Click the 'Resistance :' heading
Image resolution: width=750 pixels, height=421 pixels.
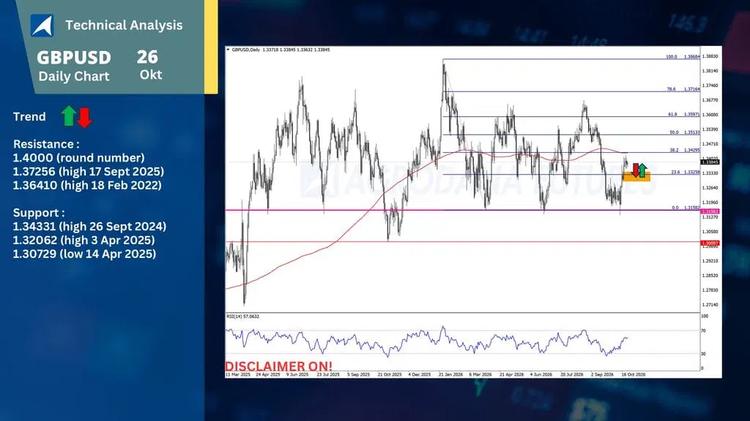click(x=46, y=144)
